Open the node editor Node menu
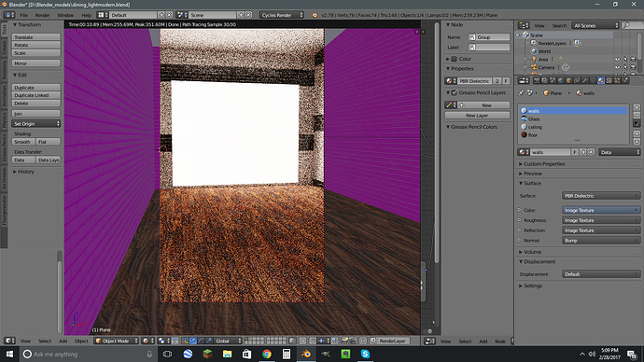Image resolution: width=644 pixels, height=362 pixels. point(500,341)
